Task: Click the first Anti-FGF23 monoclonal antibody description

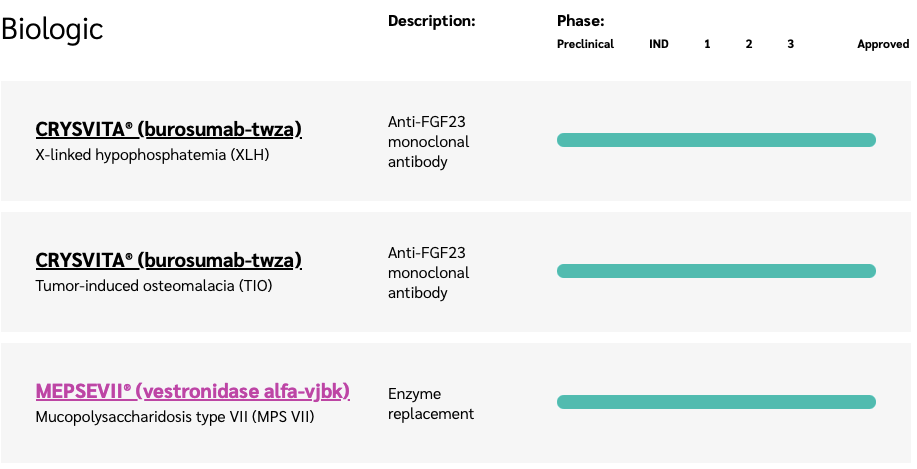Action: click(x=429, y=142)
